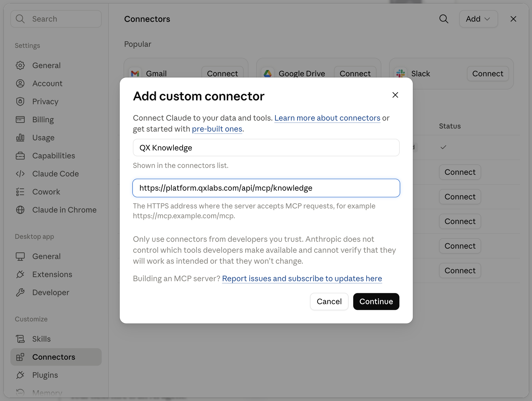This screenshot has height=401, width=532.
Task: Connect the Slack connector
Action: [x=488, y=74]
